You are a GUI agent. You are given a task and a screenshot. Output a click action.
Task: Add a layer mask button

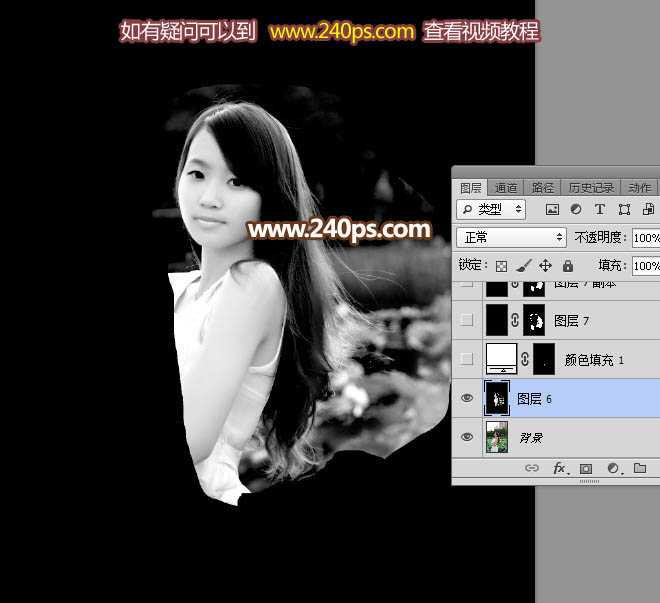point(586,468)
